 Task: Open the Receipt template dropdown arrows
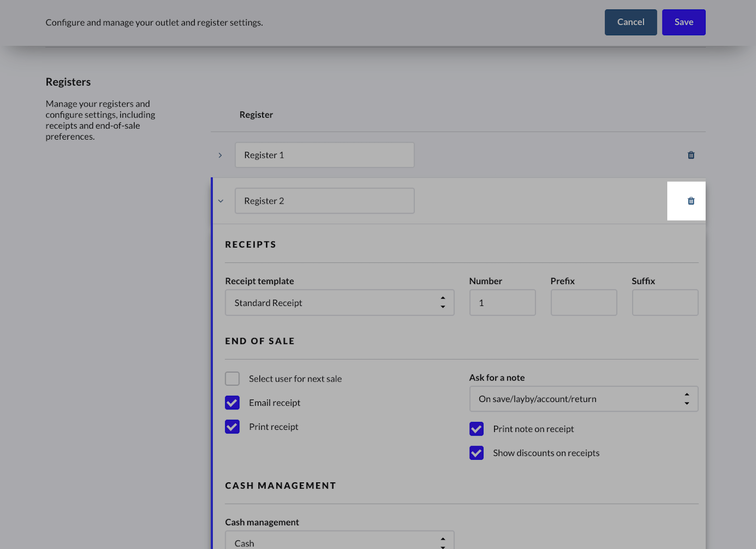point(443,302)
